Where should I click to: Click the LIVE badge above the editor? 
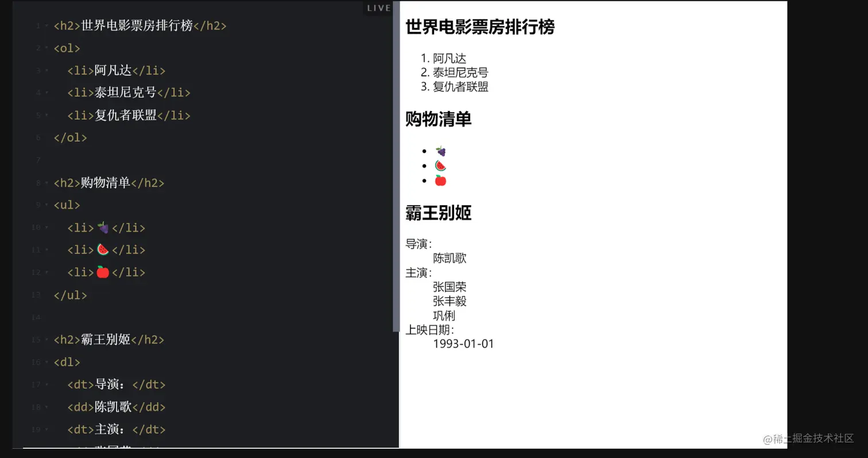pyautogui.click(x=378, y=8)
